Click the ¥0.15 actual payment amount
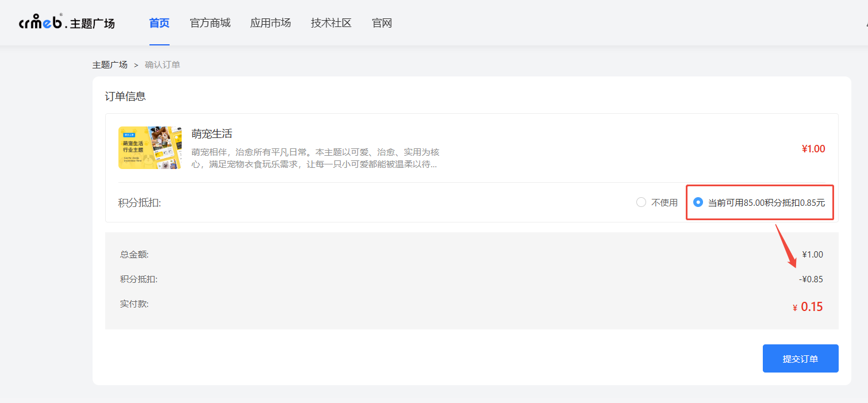The image size is (868, 403). pos(811,307)
